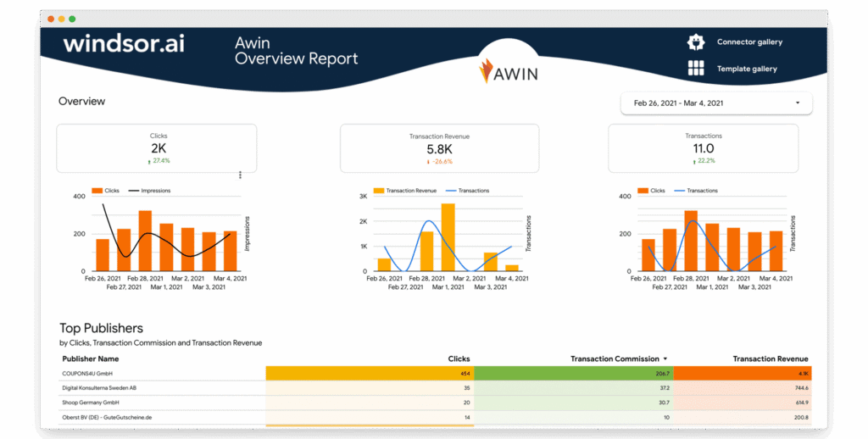Click the tallest bar in Transaction Revenue chart

(448, 237)
